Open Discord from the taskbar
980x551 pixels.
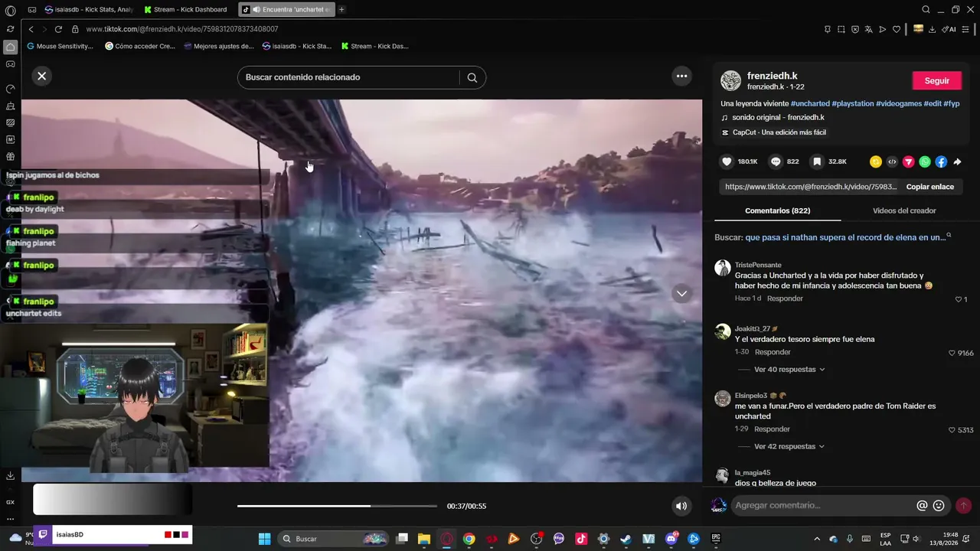671,539
